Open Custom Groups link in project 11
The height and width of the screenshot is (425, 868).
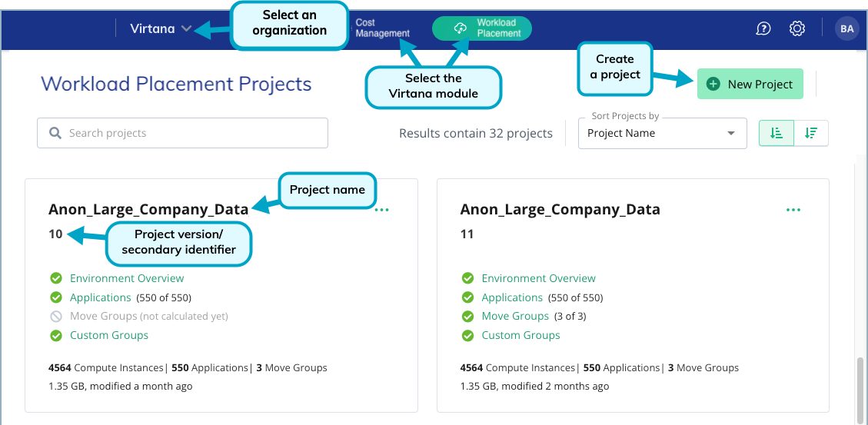[x=521, y=335]
